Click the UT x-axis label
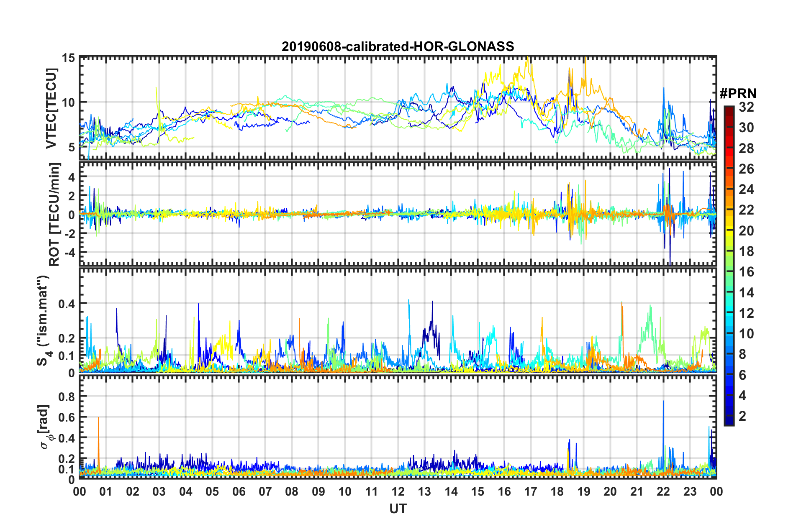The height and width of the screenshot is (532, 796). click(x=398, y=509)
